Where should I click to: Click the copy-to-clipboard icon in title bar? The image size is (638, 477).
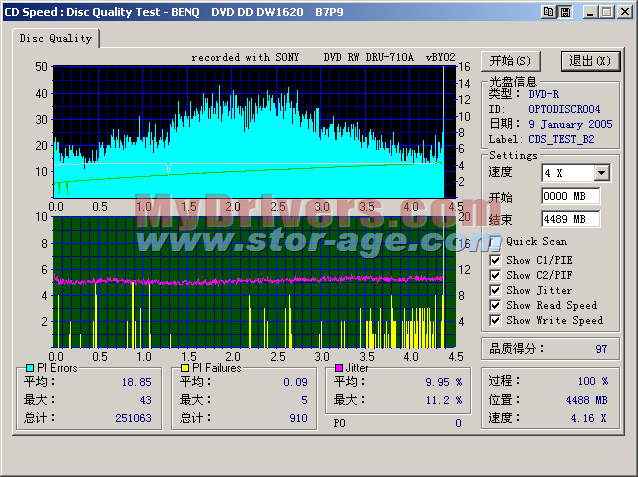548,12
